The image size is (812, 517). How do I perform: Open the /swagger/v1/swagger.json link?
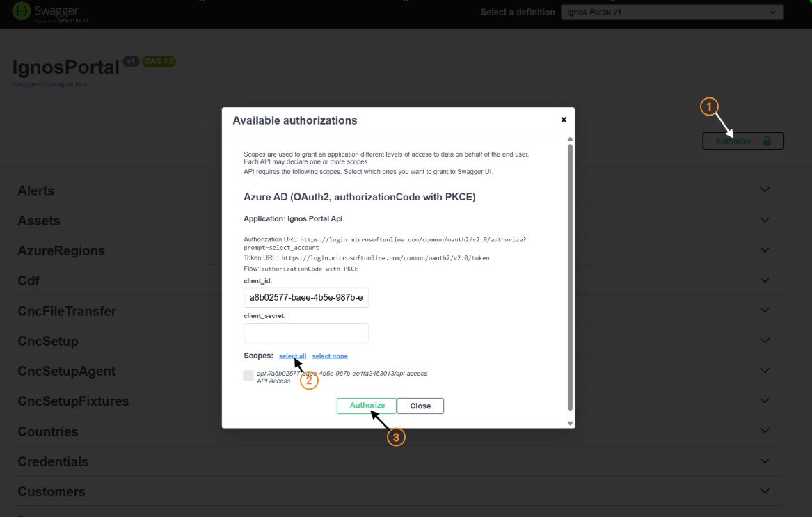click(49, 83)
